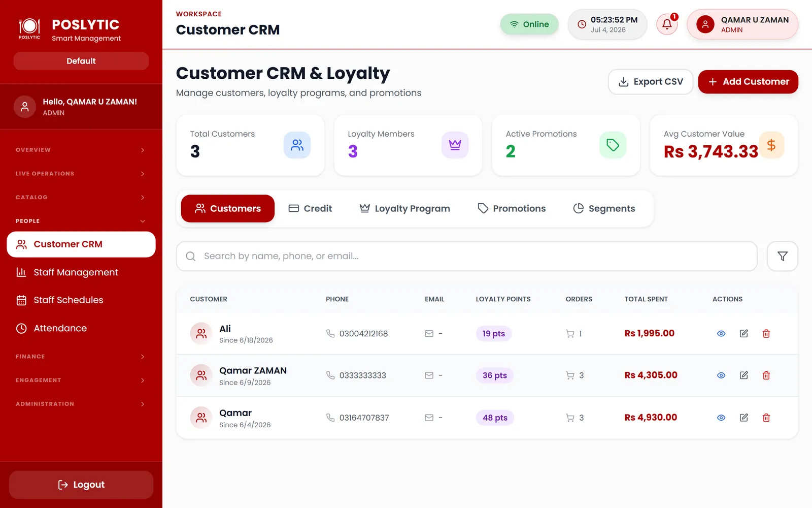This screenshot has height=508, width=812.
Task: Click the email icon in Ali's row
Action: point(429,334)
